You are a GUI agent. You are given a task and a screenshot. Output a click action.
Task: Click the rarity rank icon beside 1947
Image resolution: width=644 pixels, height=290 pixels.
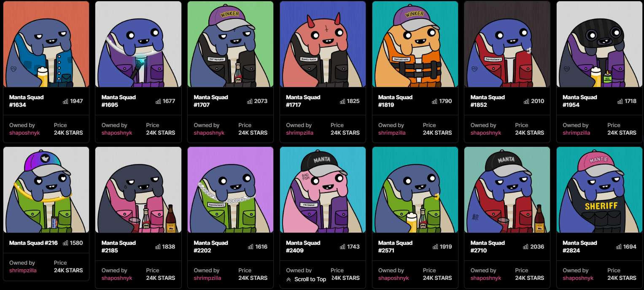click(x=65, y=101)
